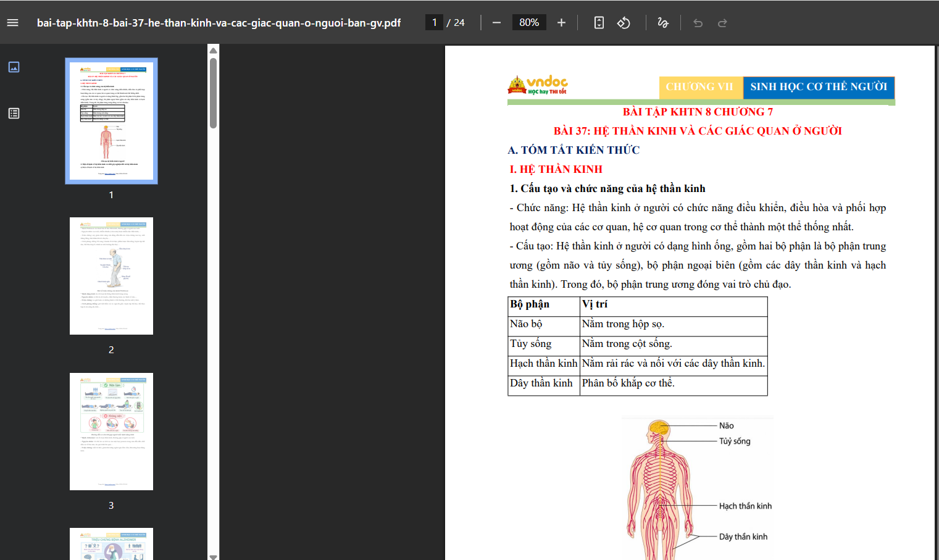Zoom in with the plus button
This screenshot has width=939, height=560.
pos(561,23)
